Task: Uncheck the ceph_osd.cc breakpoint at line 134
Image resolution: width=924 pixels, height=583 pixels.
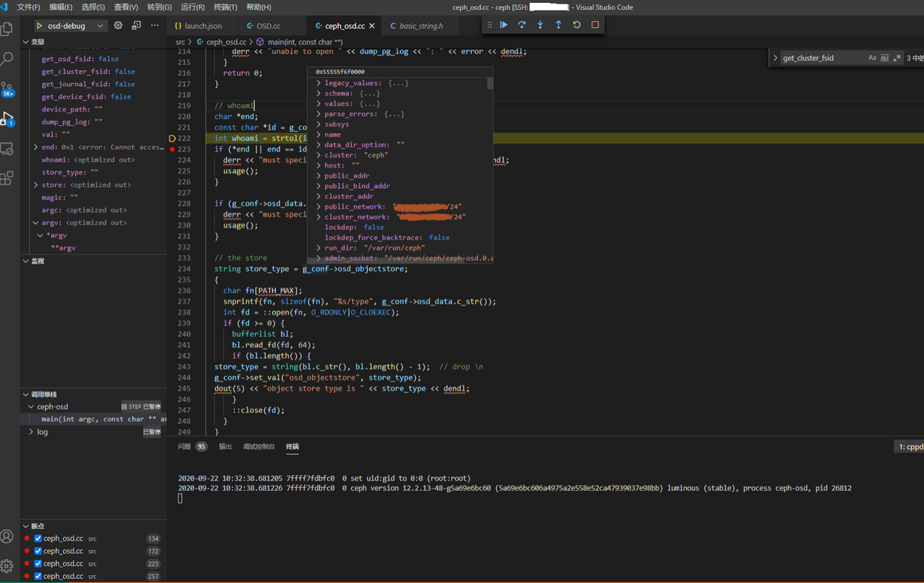Action: [x=38, y=539]
